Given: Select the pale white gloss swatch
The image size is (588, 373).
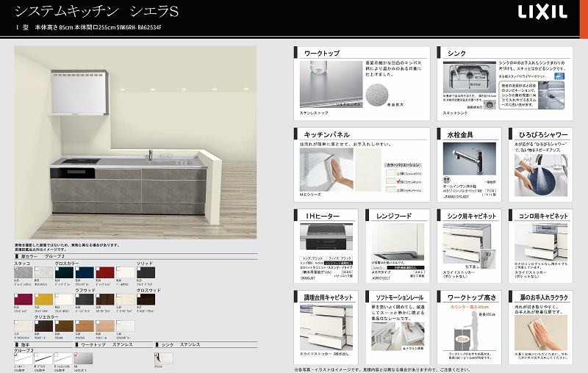Looking at the screenshot, I should pos(125,272).
